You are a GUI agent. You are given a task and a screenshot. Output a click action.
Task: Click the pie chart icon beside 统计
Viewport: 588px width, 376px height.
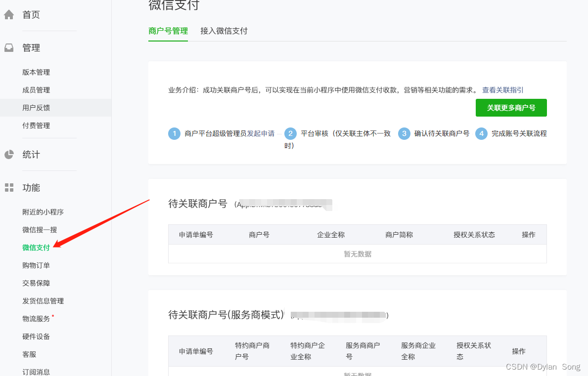coord(9,155)
